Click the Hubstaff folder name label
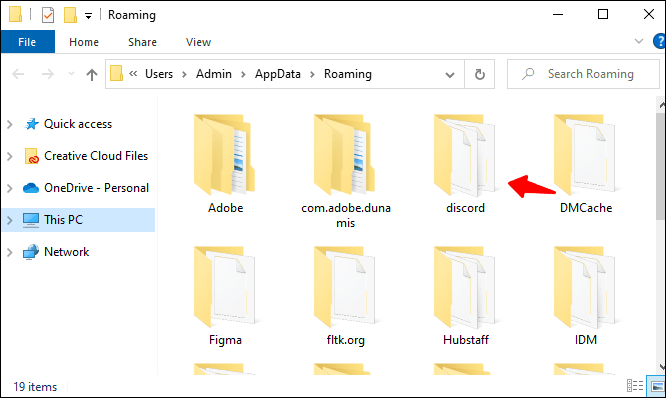This screenshot has width=666, height=398. [466, 340]
